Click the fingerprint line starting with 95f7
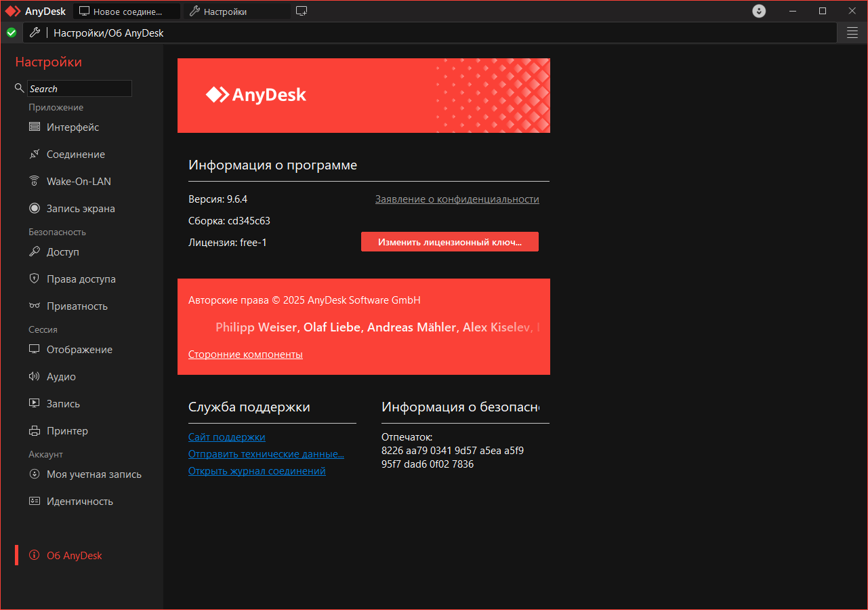The image size is (868, 610). (428, 464)
